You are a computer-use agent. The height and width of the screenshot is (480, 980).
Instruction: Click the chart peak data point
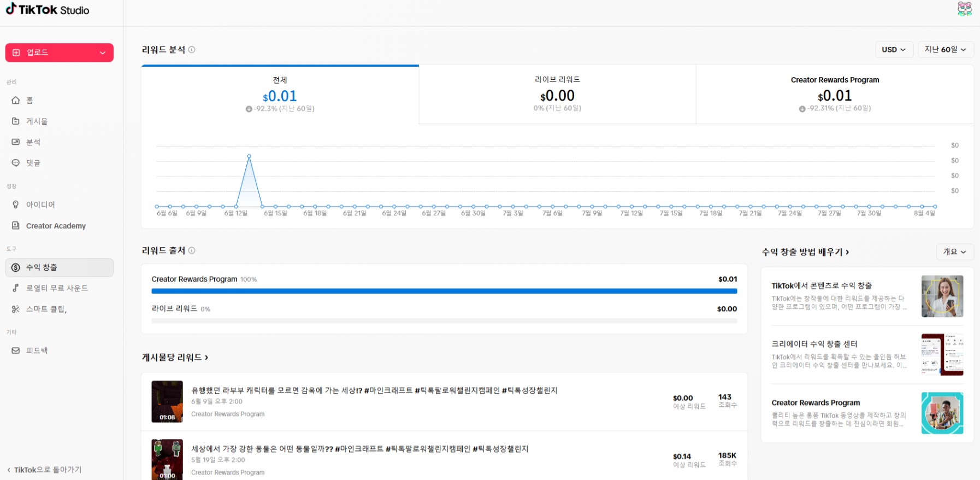(249, 156)
